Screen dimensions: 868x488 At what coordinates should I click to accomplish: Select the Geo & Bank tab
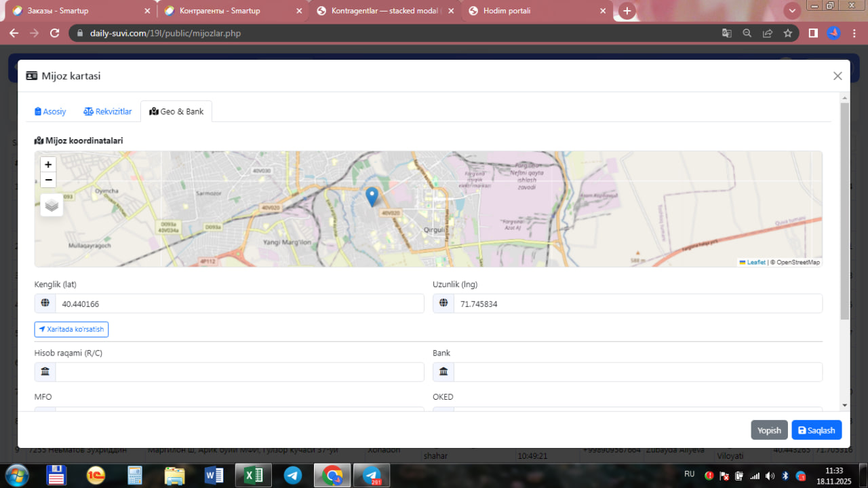pos(176,111)
